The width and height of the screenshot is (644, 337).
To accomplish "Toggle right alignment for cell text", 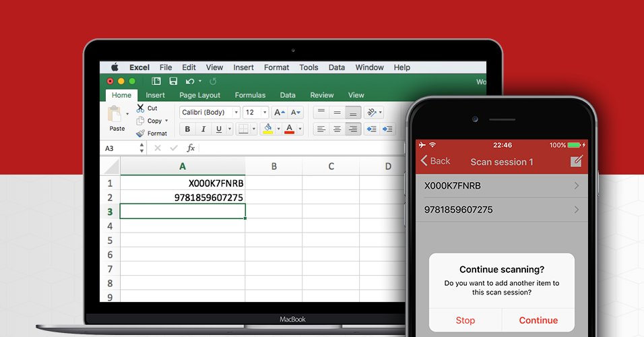I will tap(353, 129).
